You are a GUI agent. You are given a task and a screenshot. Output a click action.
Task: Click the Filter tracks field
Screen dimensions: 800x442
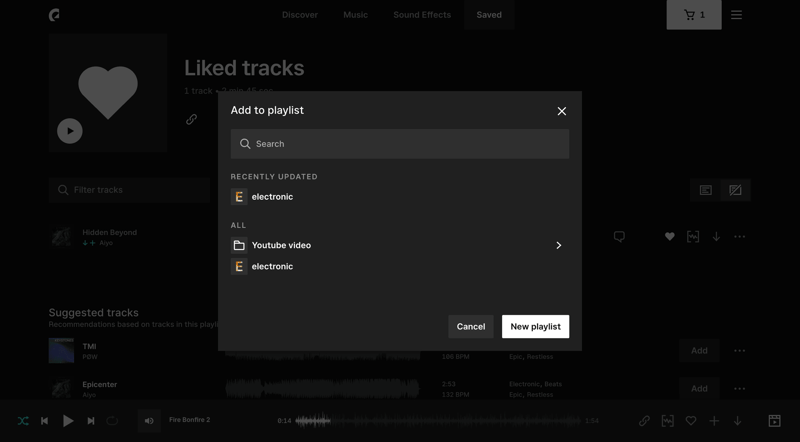pos(129,190)
